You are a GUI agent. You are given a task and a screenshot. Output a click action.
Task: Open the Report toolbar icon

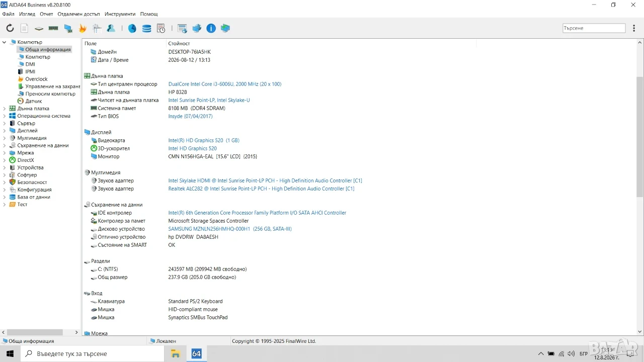(x=24, y=28)
